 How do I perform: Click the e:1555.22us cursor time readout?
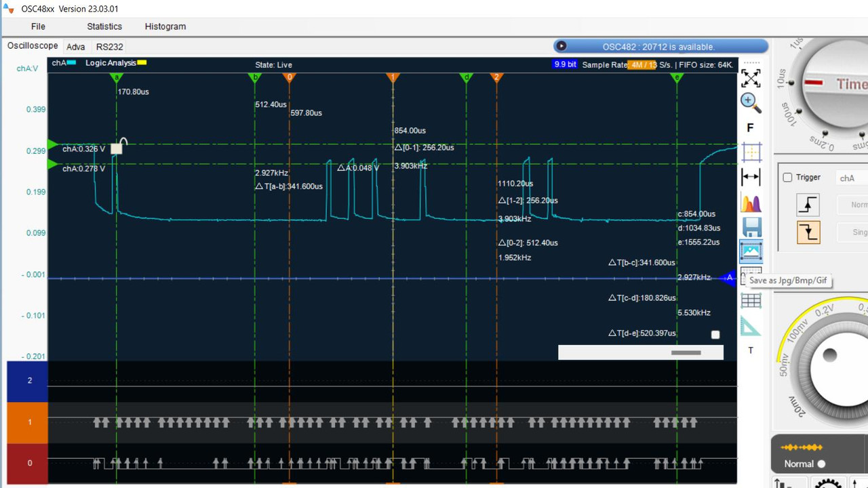coord(699,242)
